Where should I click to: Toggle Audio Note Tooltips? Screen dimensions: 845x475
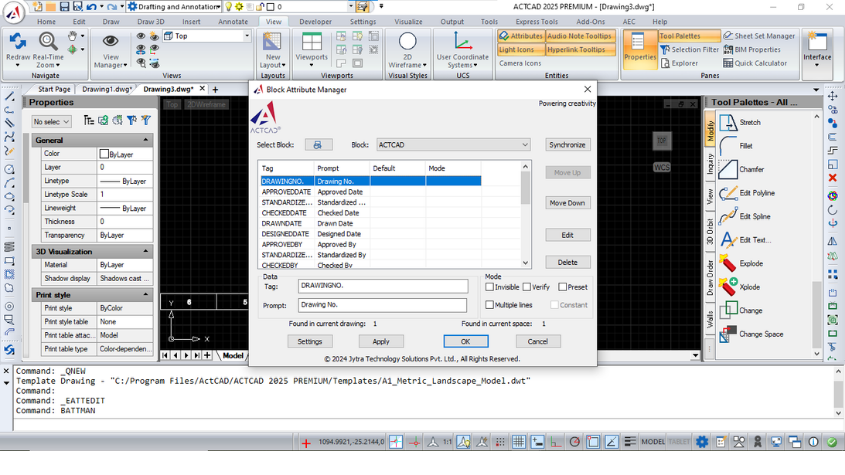pos(580,36)
